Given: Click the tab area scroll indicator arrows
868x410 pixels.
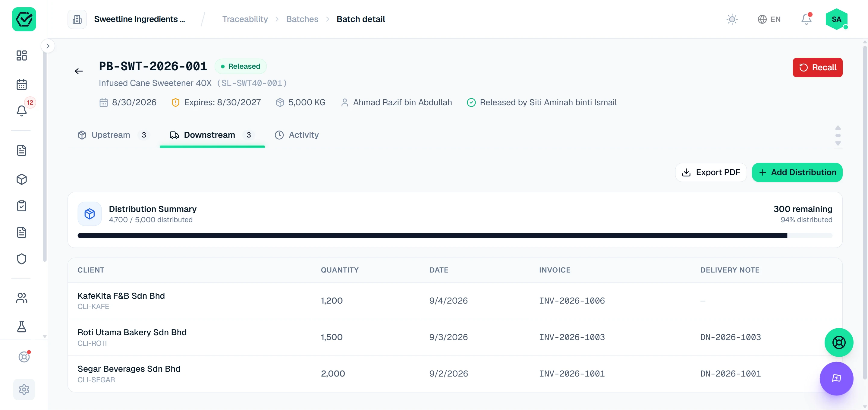Looking at the screenshot, I should coord(838,136).
